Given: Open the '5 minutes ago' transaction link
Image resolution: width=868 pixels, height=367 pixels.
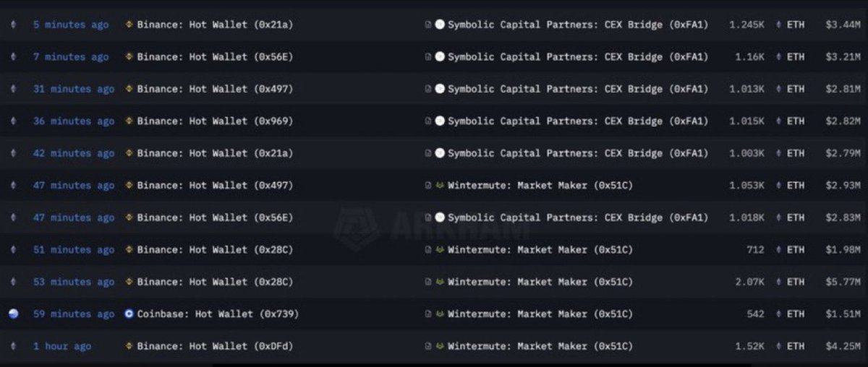Looking at the screenshot, I should point(71,25).
